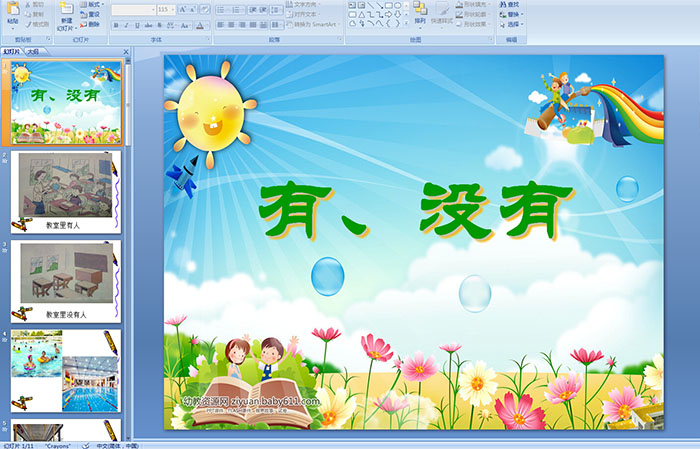Click the Cut (剪切) scissors icon
The height and width of the screenshot is (449, 700).
pos(29,4)
